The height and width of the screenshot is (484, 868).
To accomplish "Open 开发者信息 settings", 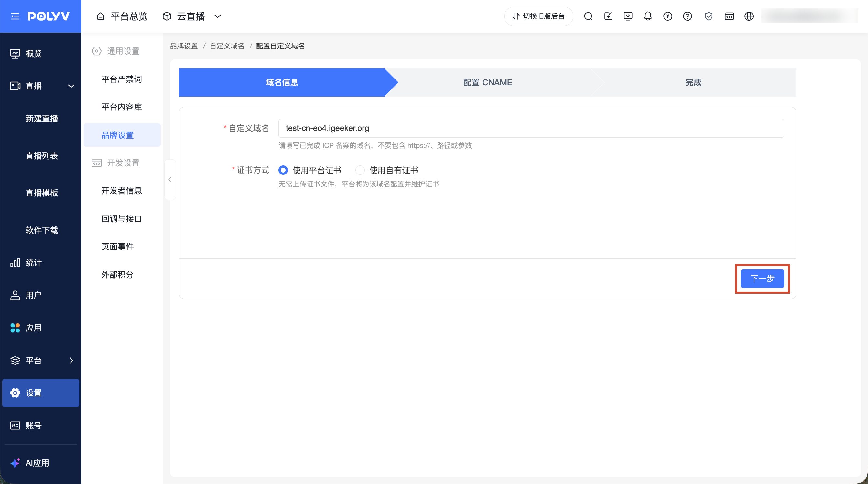I will [x=122, y=191].
